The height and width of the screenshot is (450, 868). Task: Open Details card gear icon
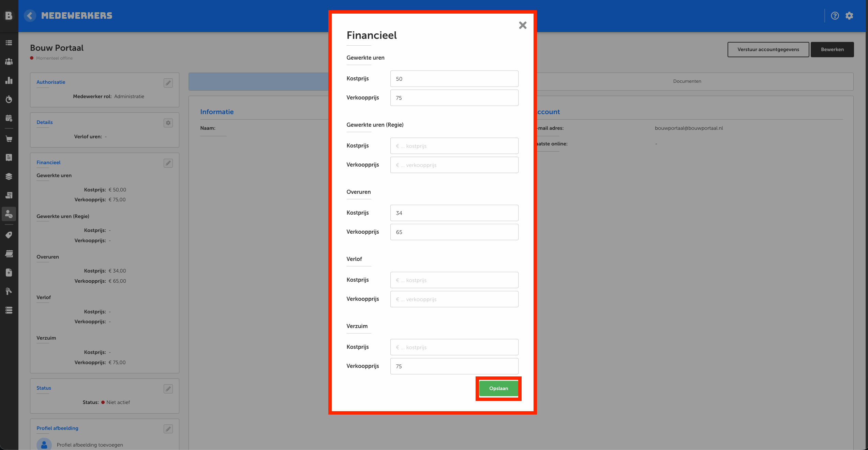(x=168, y=123)
